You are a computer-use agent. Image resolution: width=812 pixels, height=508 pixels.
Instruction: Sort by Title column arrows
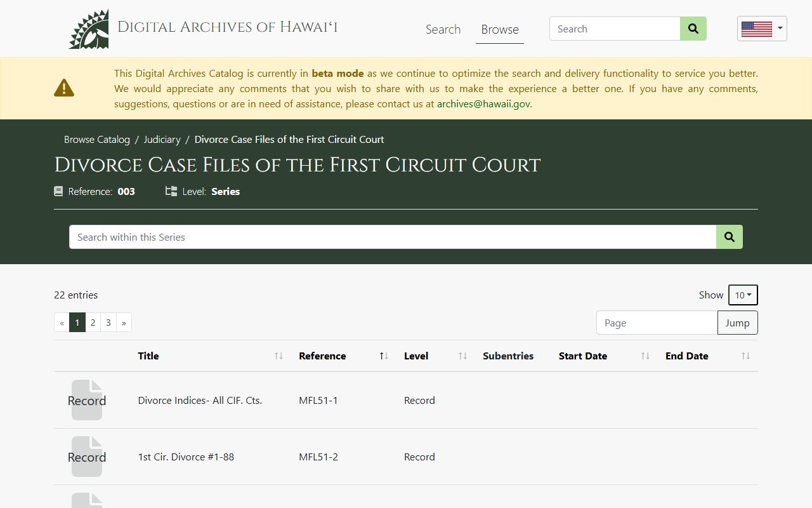click(278, 356)
